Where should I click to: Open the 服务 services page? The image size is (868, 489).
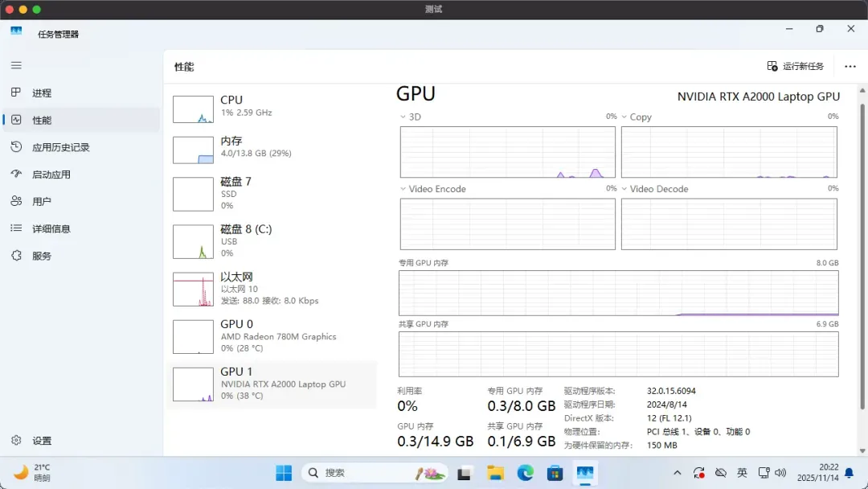pyautogui.click(x=42, y=257)
